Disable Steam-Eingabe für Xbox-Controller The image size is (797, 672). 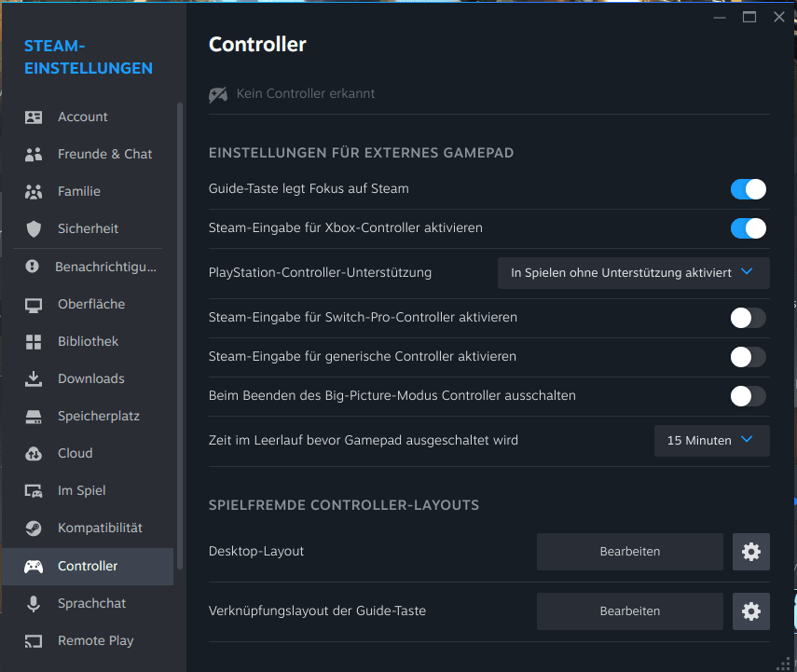749,228
